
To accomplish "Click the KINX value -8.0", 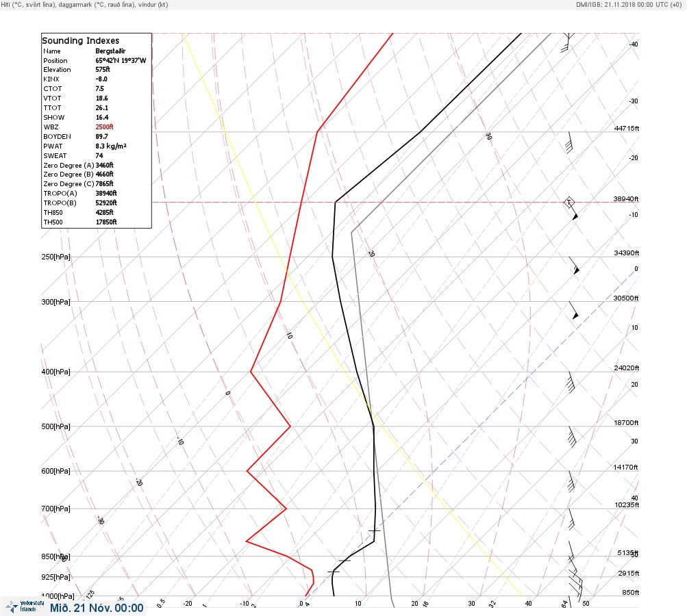I will coord(101,79).
